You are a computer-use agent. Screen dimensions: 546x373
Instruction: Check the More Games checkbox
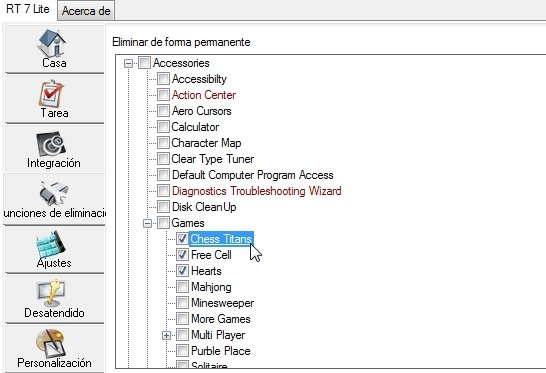tap(182, 319)
